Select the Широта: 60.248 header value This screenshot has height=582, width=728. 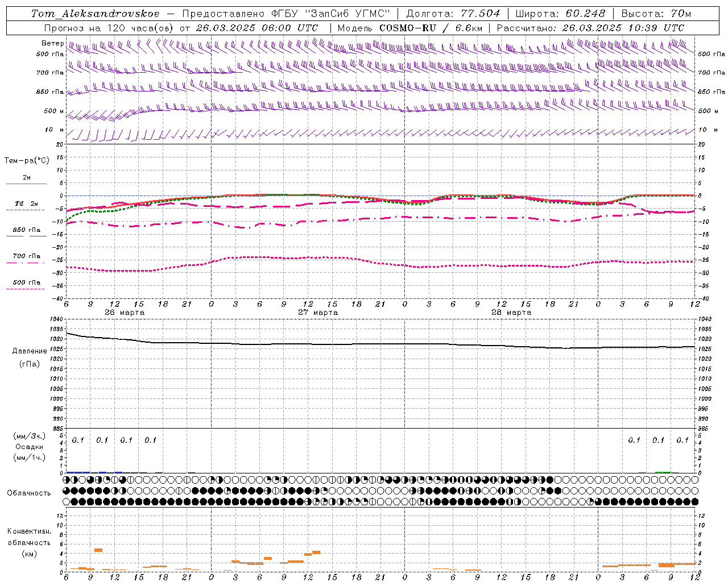(561, 14)
